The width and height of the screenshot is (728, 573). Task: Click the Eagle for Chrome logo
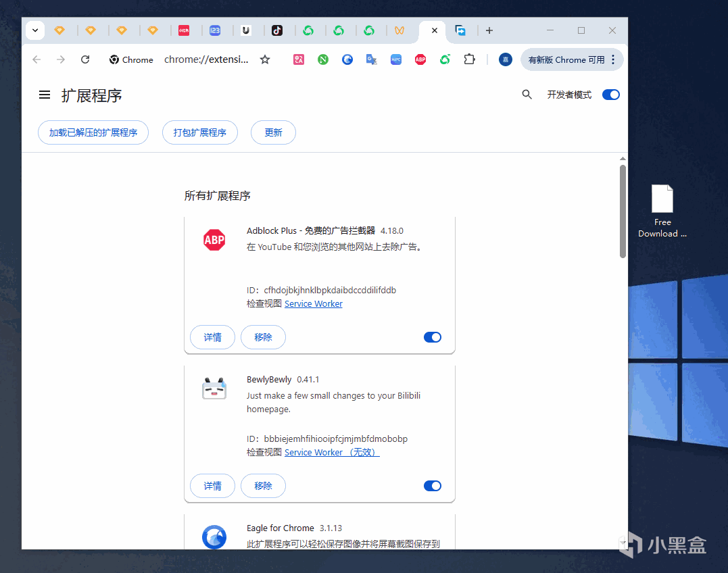coord(214,537)
